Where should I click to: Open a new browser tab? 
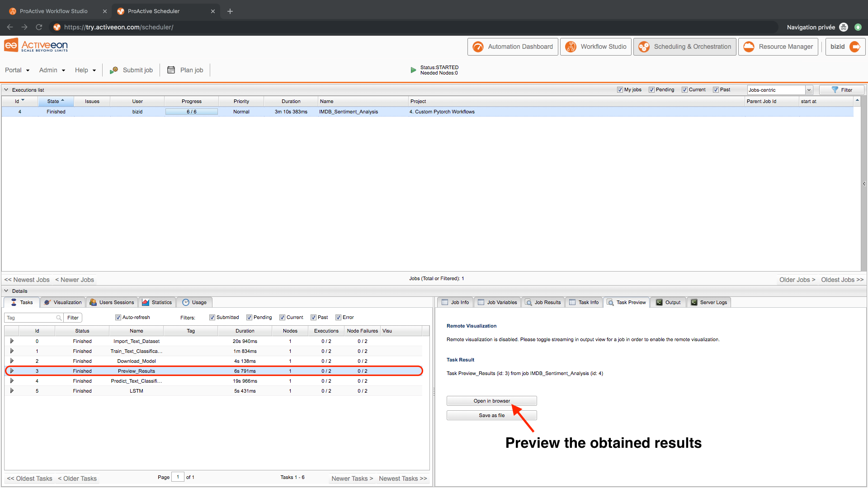pyautogui.click(x=230, y=11)
